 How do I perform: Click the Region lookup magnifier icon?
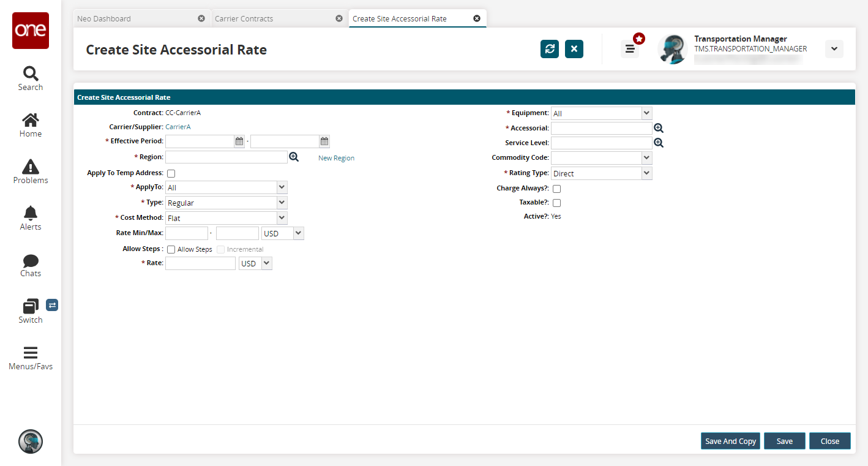coord(294,157)
